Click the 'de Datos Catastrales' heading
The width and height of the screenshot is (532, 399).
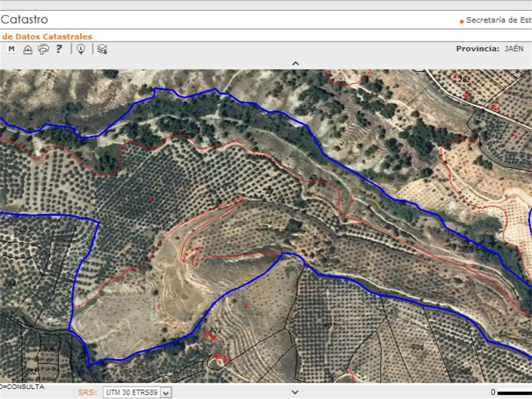click(47, 37)
